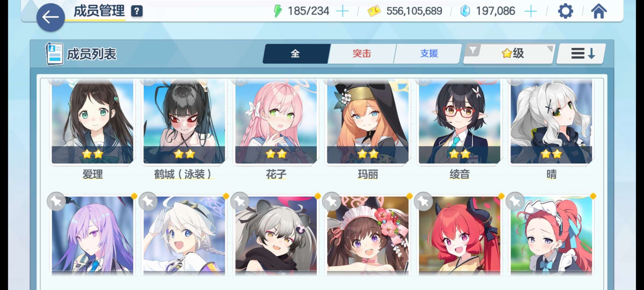Toggle pin on the saluting white-haired member
Screen dimensions: 644x290
point(148,201)
